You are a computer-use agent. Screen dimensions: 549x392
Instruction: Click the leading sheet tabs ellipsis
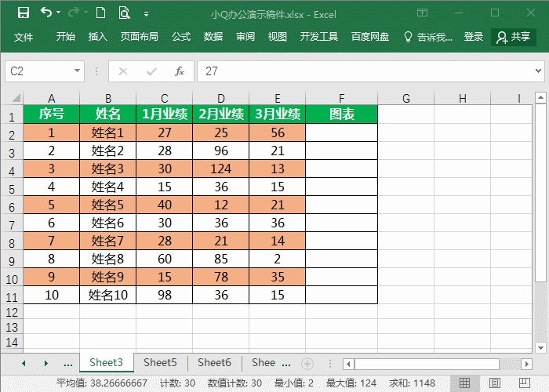point(68,364)
